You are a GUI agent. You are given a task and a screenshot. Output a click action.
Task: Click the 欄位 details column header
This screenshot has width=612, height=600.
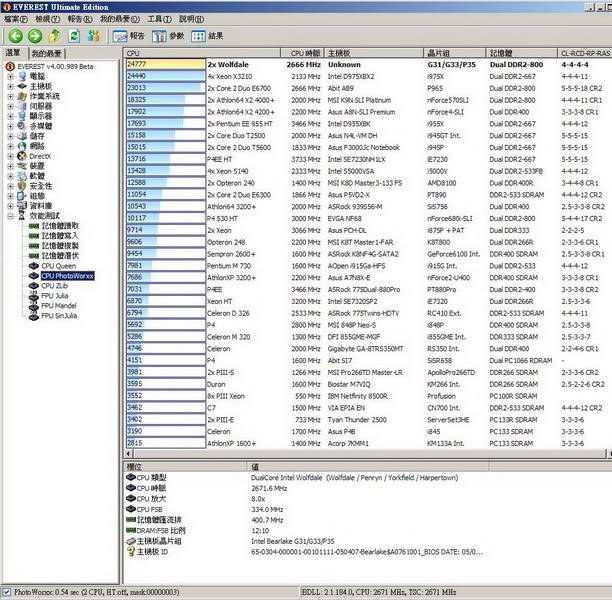tap(186, 466)
